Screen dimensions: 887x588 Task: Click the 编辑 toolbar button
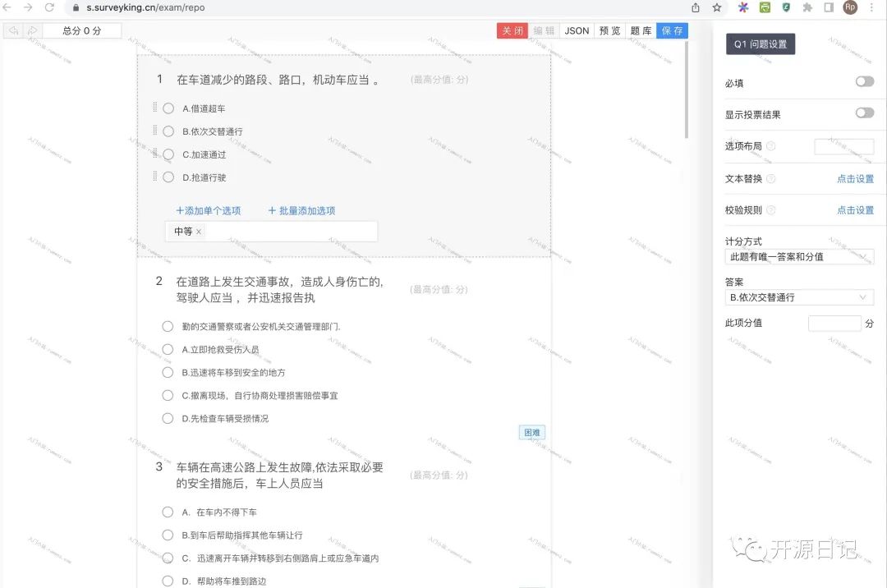(x=545, y=30)
